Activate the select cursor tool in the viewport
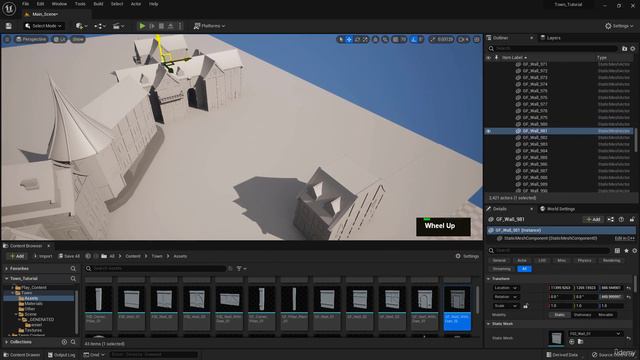Screen dimensions: 640x360 (341, 40)
